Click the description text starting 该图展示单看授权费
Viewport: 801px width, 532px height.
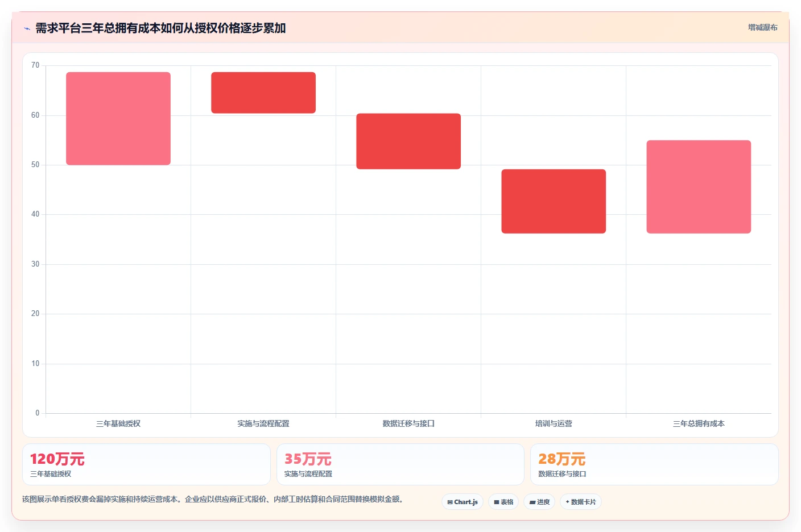tap(213, 499)
